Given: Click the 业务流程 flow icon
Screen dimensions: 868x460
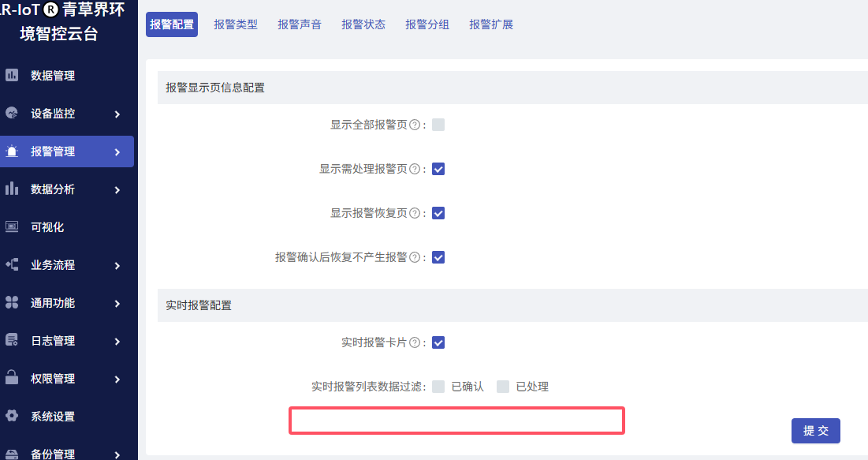Looking at the screenshot, I should 12,264.
